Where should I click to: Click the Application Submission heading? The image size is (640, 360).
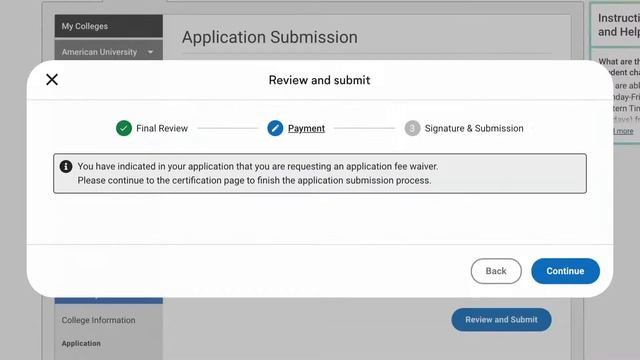pyautogui.click(x=269, y=38)
